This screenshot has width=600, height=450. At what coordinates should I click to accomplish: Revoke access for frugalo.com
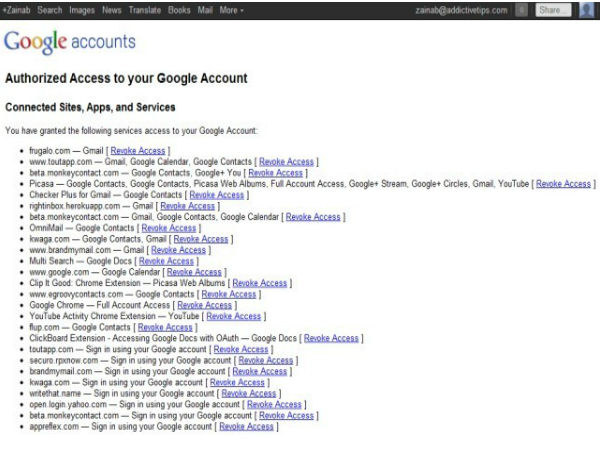(x=138, y=151)
